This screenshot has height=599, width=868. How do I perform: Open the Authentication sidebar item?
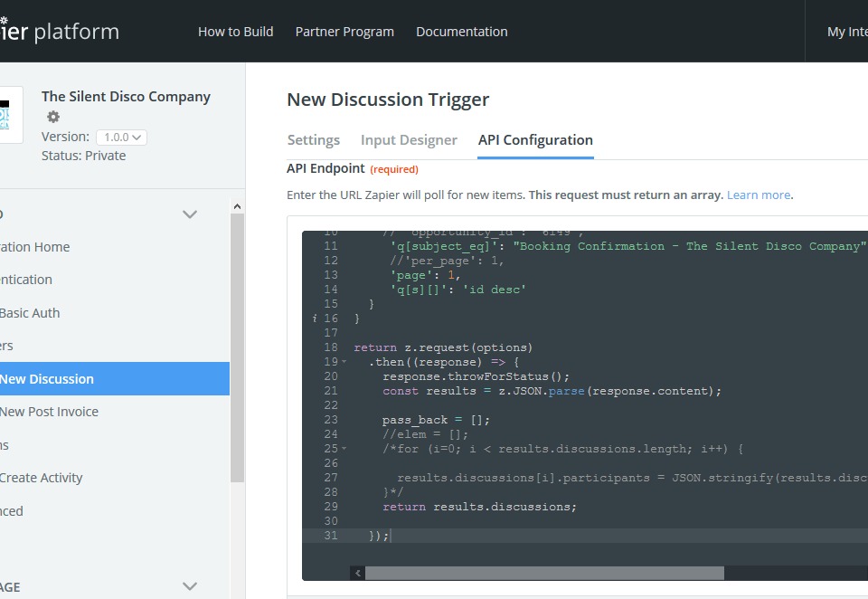pyautogui.click(x=26, y=280)
